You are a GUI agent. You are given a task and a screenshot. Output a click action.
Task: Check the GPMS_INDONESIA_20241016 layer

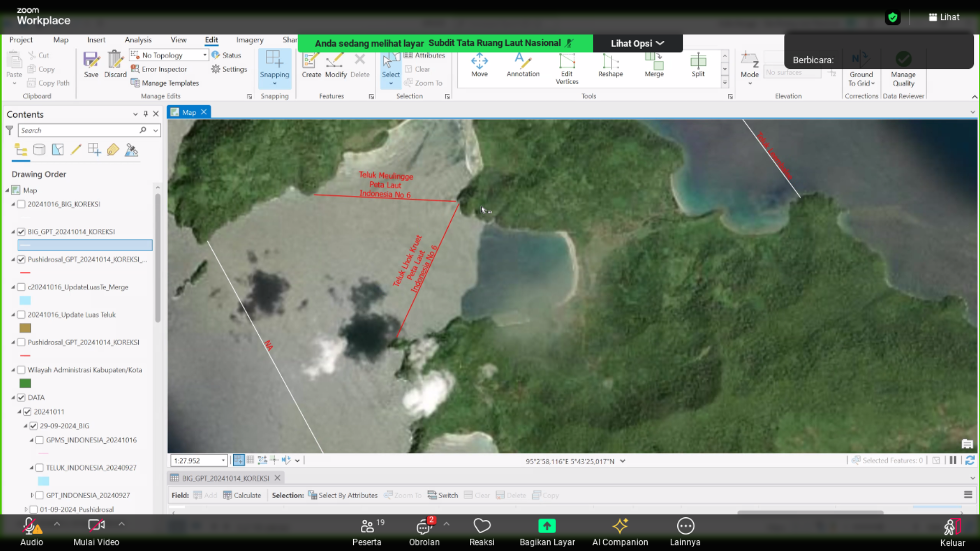[40, 440]
